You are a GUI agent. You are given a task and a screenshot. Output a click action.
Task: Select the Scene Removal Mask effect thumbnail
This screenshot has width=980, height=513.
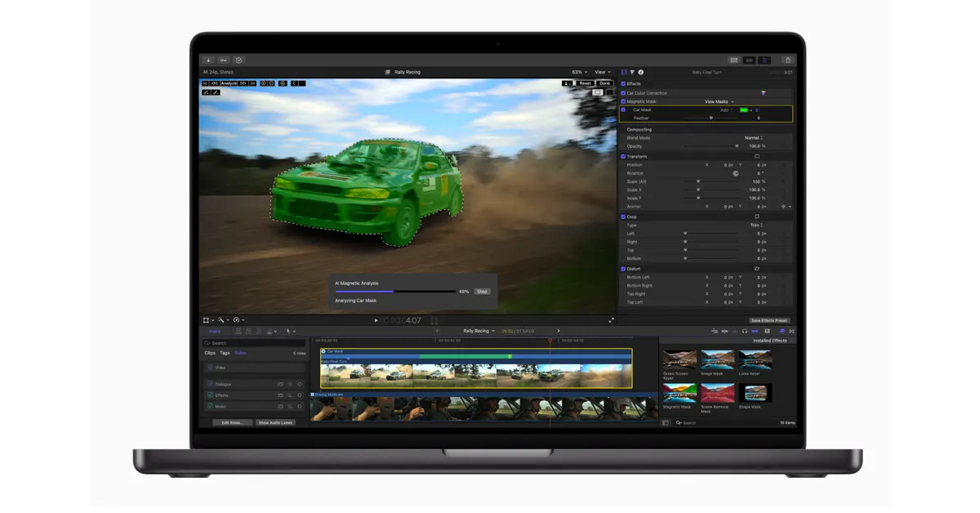pyautogui.click(x=718, y=394)
